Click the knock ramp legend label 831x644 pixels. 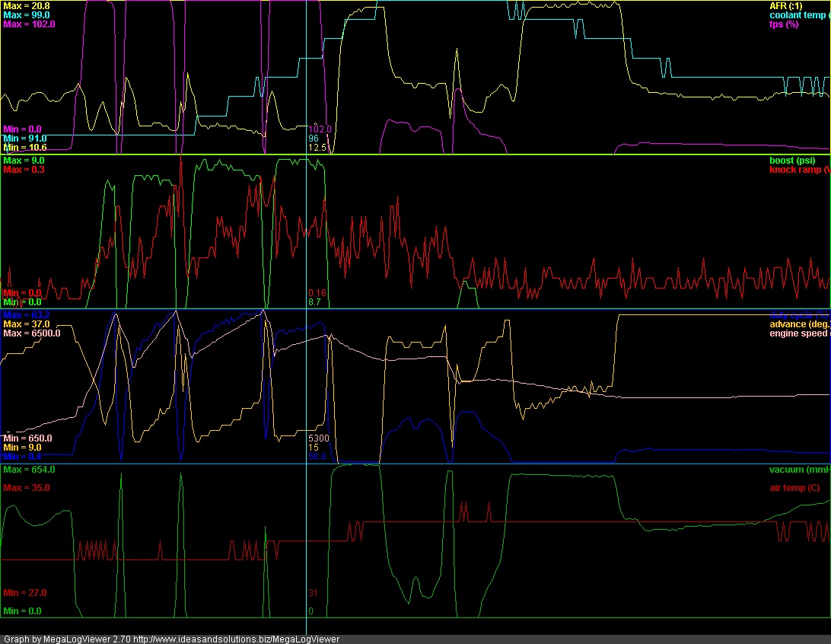pyautogui.click(x=800, y=170)
